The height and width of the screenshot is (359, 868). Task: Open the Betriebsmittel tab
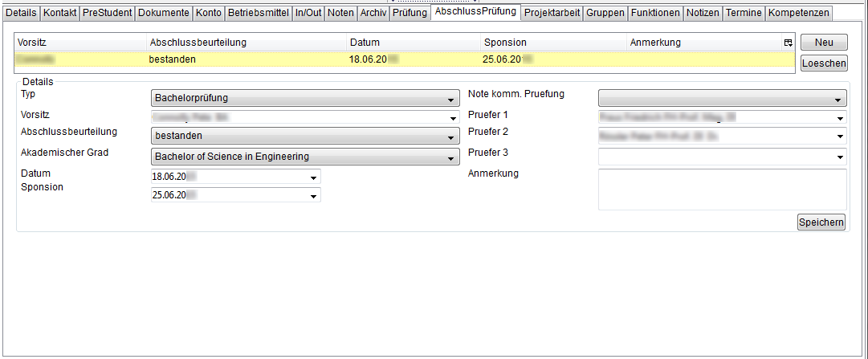[258, 13]
